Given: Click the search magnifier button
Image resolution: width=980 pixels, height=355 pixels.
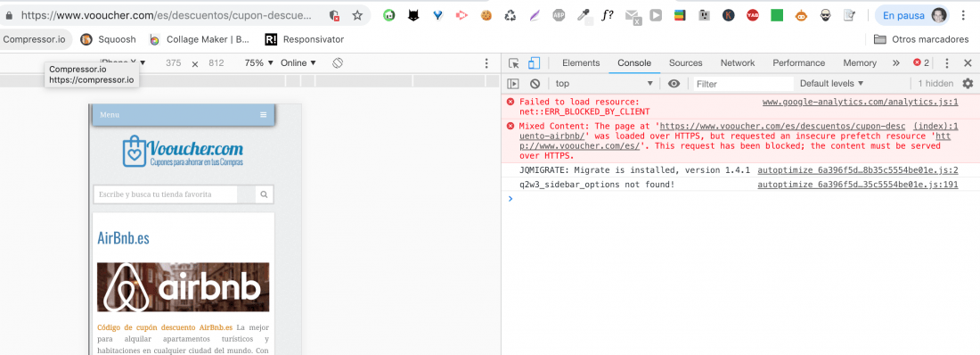Looking at the screenshot, I should [265, 194].
